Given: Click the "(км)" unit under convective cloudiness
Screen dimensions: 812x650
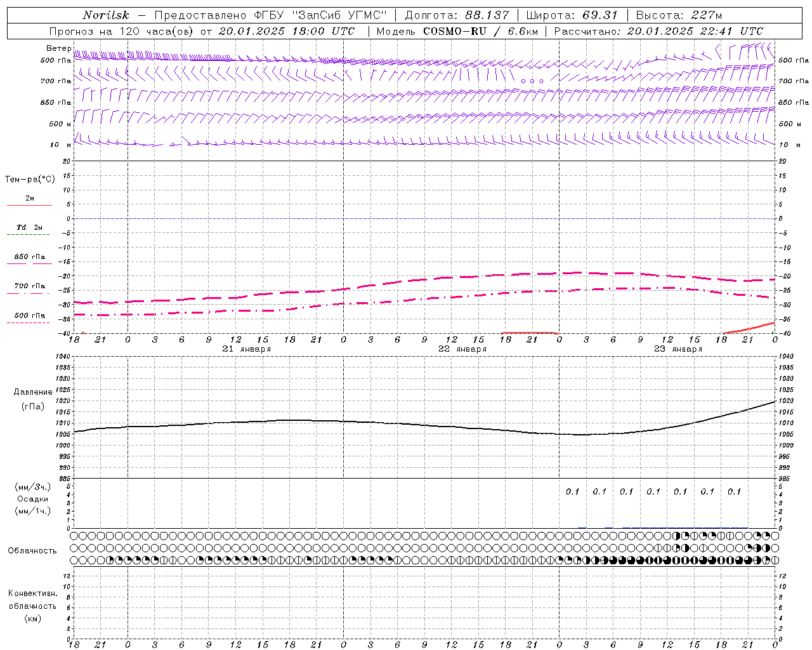Looking at the screenshot, I should tap(32, 618).
